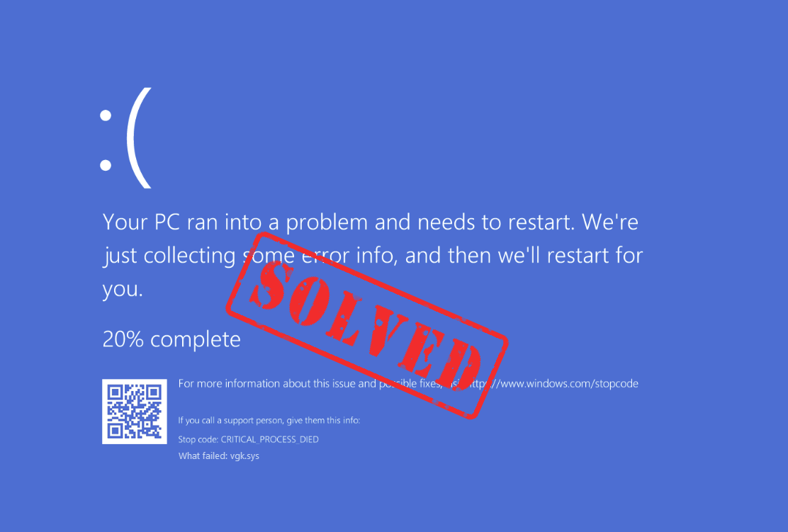Screen dimensions: 788x532
Task: Click the QR code's bottom-left finder square
Action: coord(115,431)
